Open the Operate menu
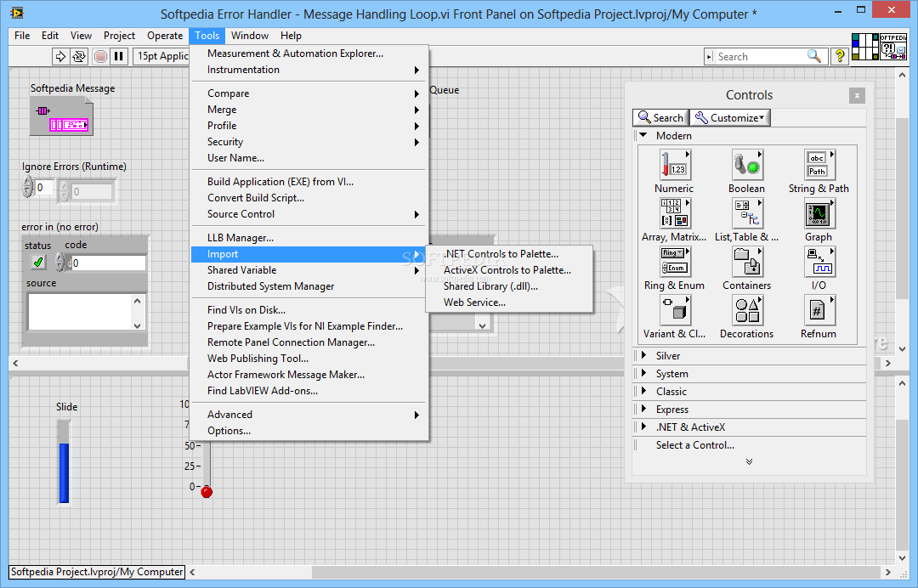The width and height of the screenshot is (918, 588). point(165,36)
